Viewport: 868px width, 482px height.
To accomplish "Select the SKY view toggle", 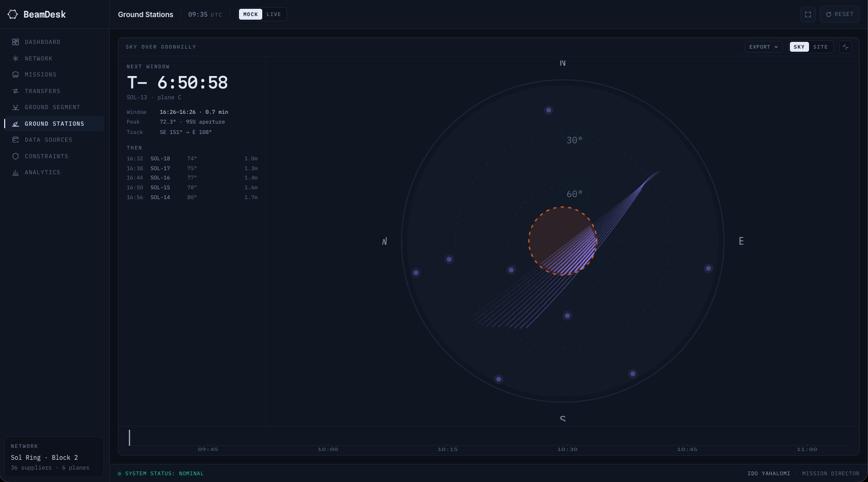I will tap(799, 47).
